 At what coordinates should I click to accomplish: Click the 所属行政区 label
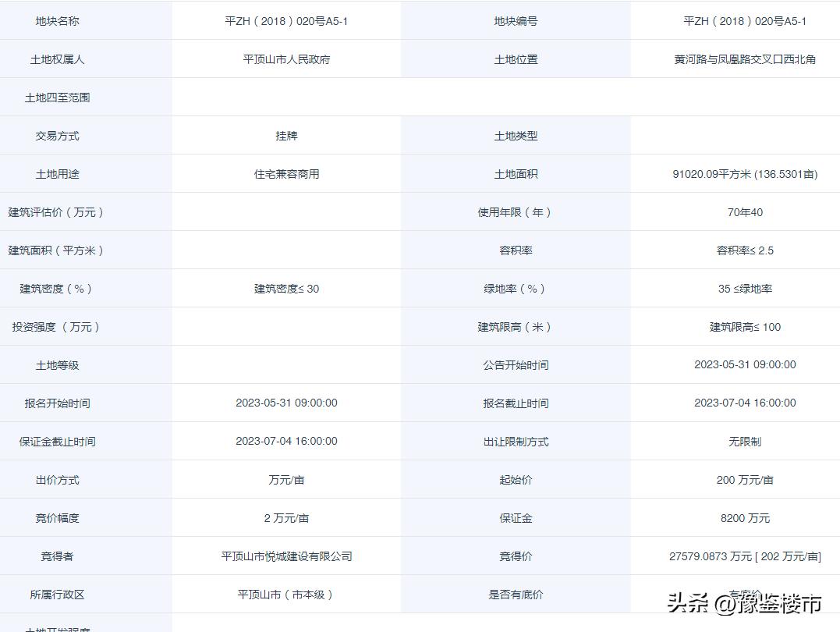click(57, 595)
